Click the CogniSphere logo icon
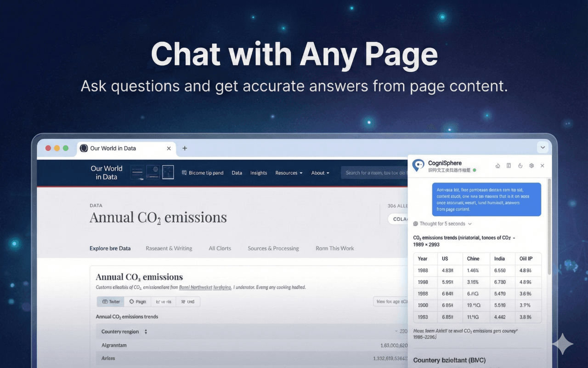Viewport: 588px width, 368px height. pyautogui.click(x=418, y=166)
